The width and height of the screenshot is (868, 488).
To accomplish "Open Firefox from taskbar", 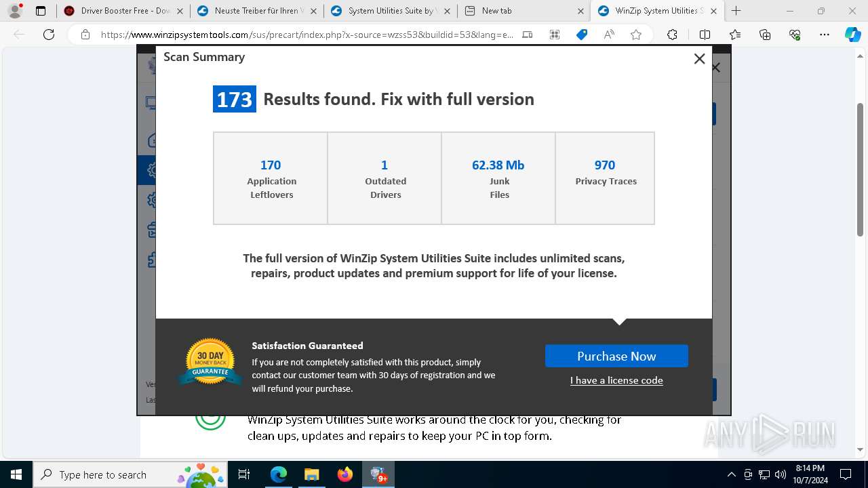I will [344, 474].
